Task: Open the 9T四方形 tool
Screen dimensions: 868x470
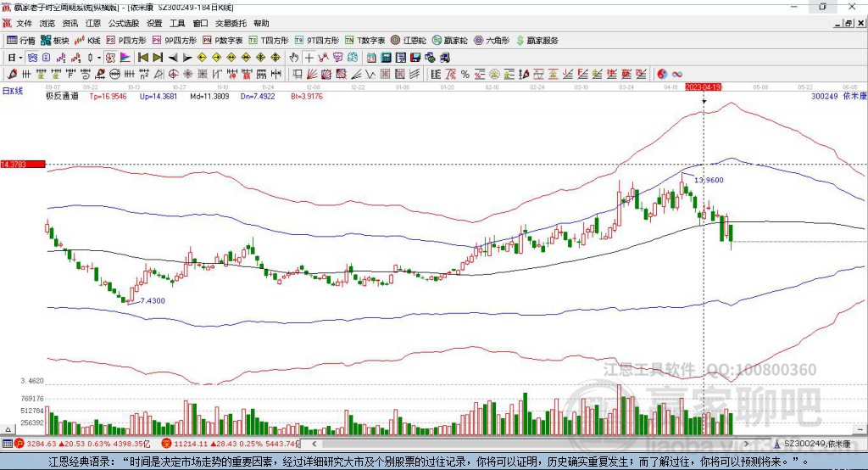Action: tap(317, 41)
